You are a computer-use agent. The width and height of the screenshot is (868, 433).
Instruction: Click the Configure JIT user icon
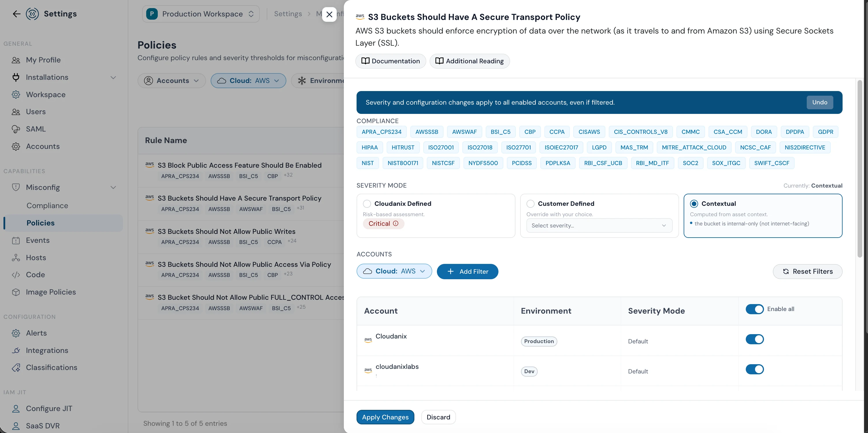(16, 409)
